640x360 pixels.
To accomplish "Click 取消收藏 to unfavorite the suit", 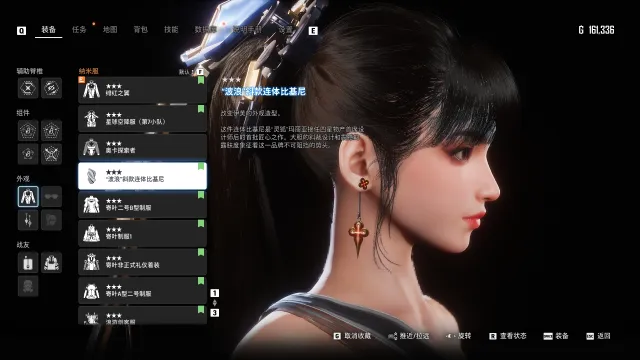I will [352, 336].
